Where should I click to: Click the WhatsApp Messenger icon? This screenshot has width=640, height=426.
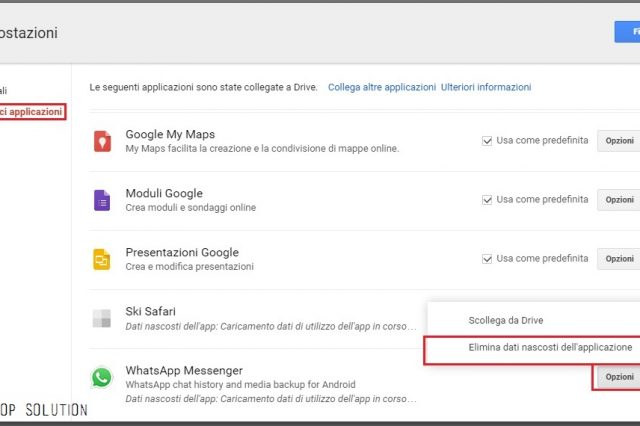click(x=102, y=378)
